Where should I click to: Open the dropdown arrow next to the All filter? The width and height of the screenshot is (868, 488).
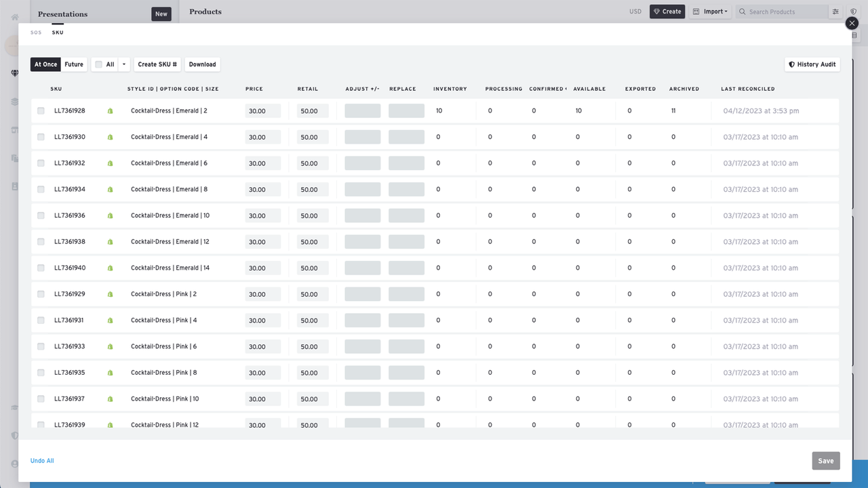point(123,64)
